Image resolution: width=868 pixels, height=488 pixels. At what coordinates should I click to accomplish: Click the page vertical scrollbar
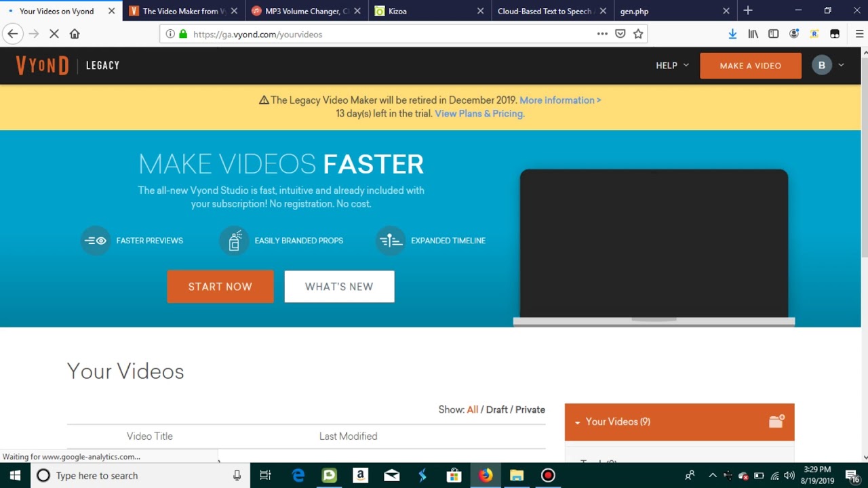[864, 156]
